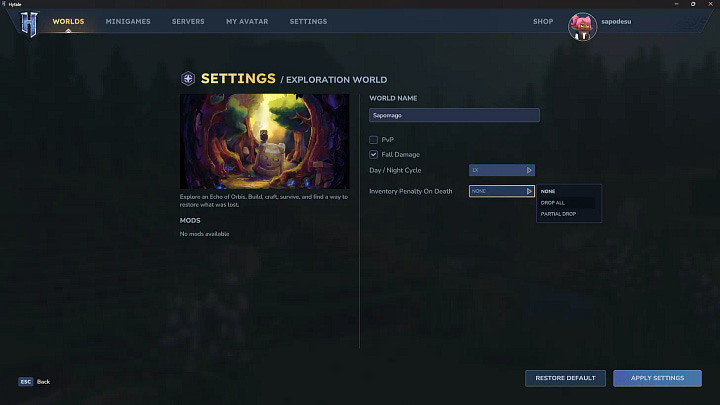720x405 pixels.
Task: Click the 'Explore an Echo of Orbis' description
Action: coord(264,201)
